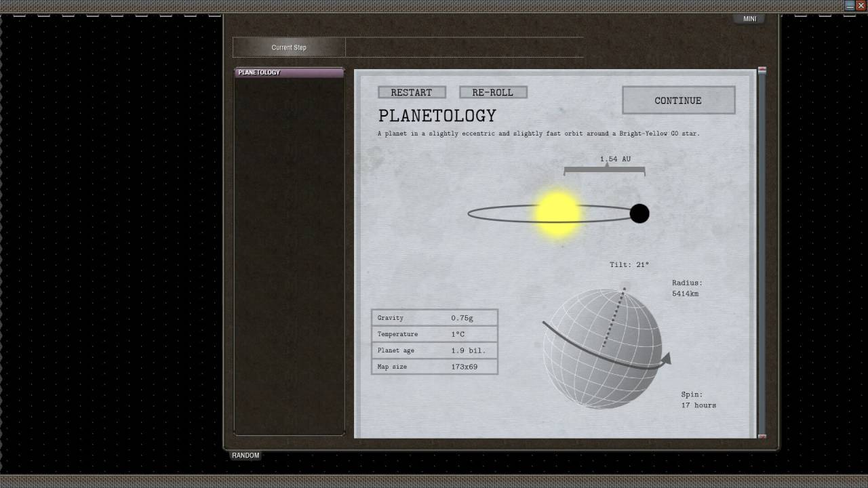The width and height of the screenshot is (868, 488).
Task: Click the yellow sun in the orbit diagram
Action: point(557,213)
